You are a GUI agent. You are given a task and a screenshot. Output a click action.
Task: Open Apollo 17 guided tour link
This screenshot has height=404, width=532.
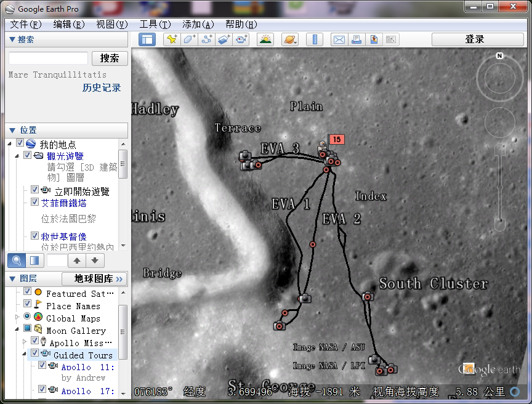tap(88, 391)
